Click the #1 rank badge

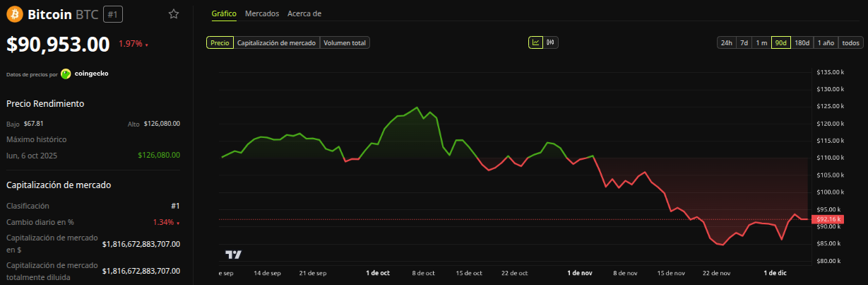tap(112, 14)
